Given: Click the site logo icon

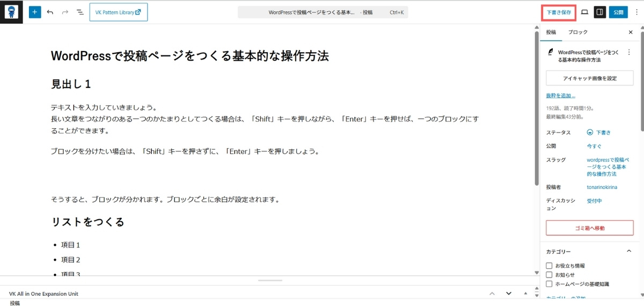Looking at the screenshot, I should (x=11, y=12).
